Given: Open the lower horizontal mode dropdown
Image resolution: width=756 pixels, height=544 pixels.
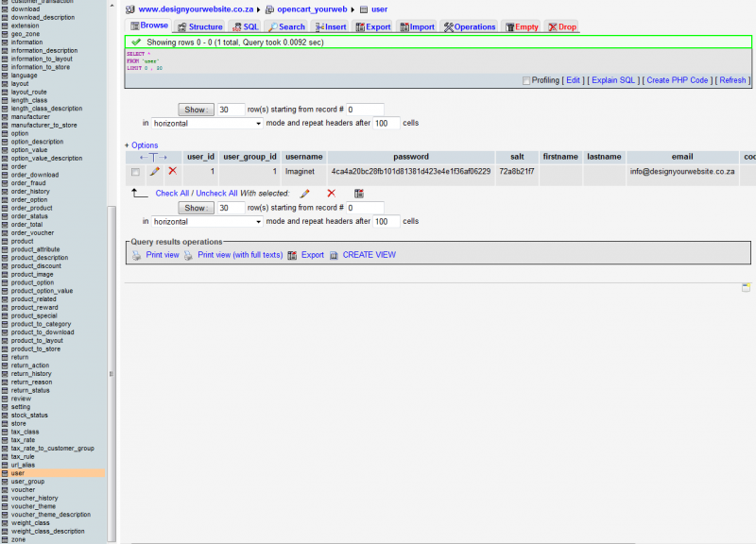Looking at the screenshot, I should point(207,222).
